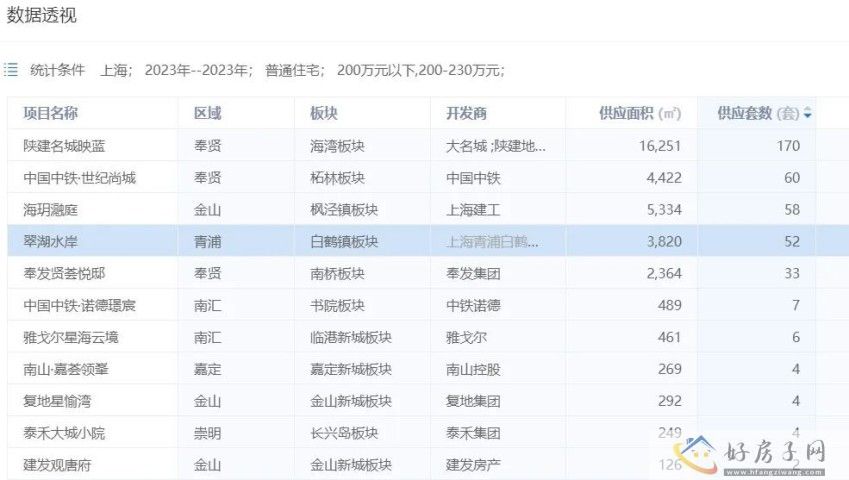Image resolution: width=849 pixels, height=480 pixels.
Task: Click the 461 supply area value
Action: [x=670, y=337]
